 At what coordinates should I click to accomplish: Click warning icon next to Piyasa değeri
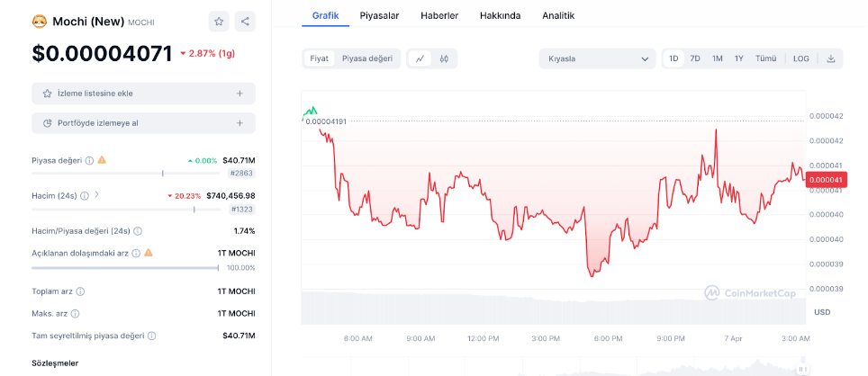[102, 160]
